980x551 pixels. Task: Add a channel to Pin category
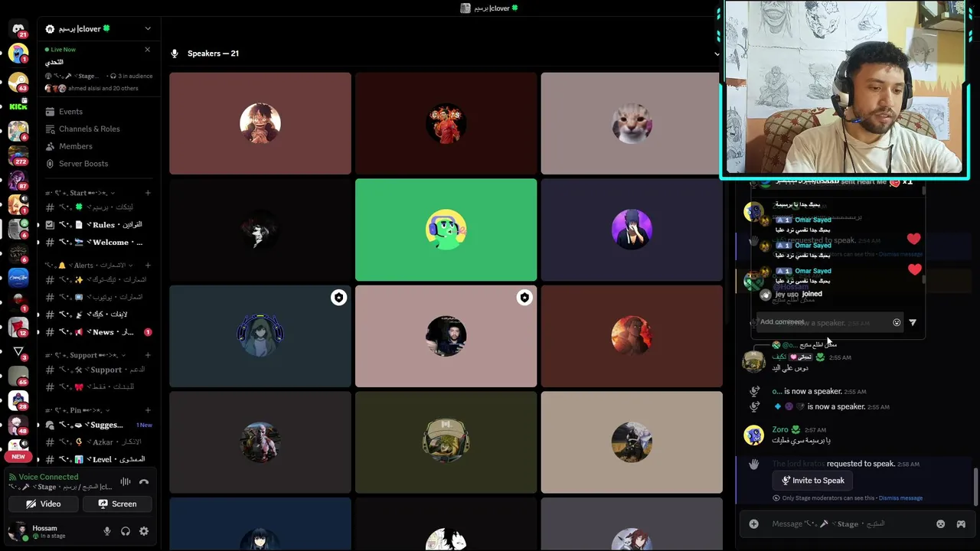[148, 410]
